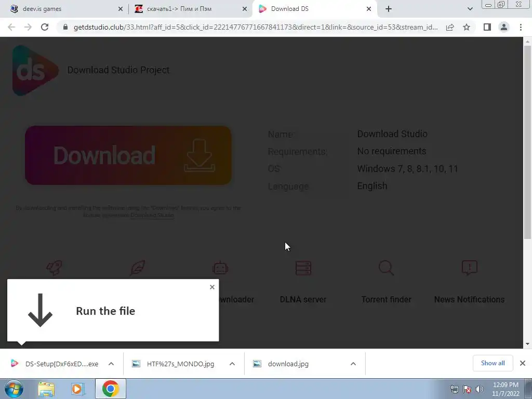Expand options for HTF%27s_MONDO.jpg download
Viewport: 532px width, 399px height.
(232, 364)
